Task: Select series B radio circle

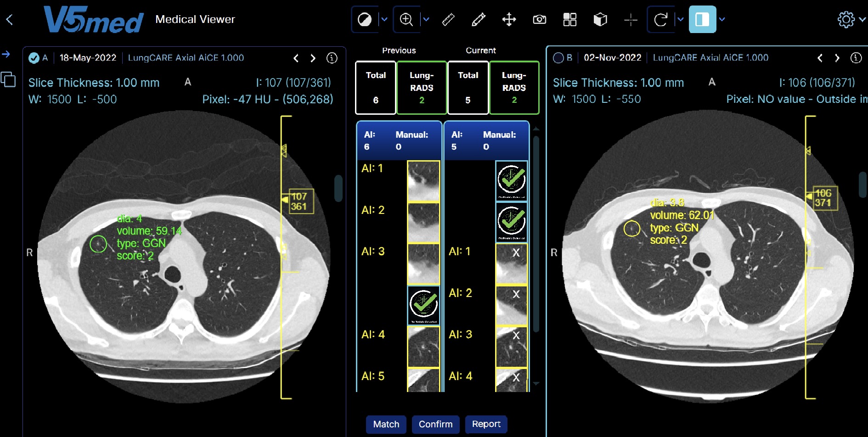Action: click(558, 58)
